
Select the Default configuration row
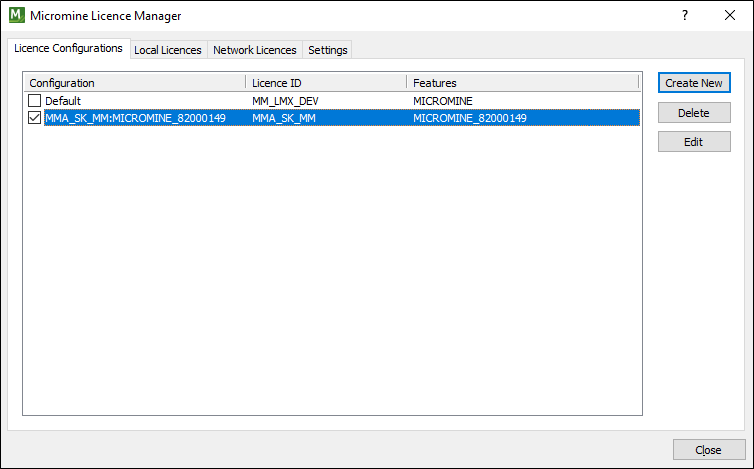(x=332, y=101)
